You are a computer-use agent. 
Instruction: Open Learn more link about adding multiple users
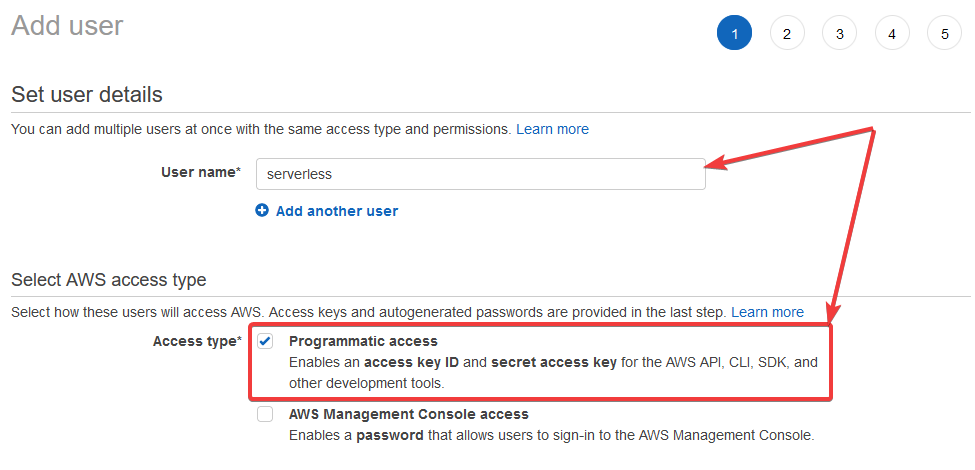click(552, 129)
